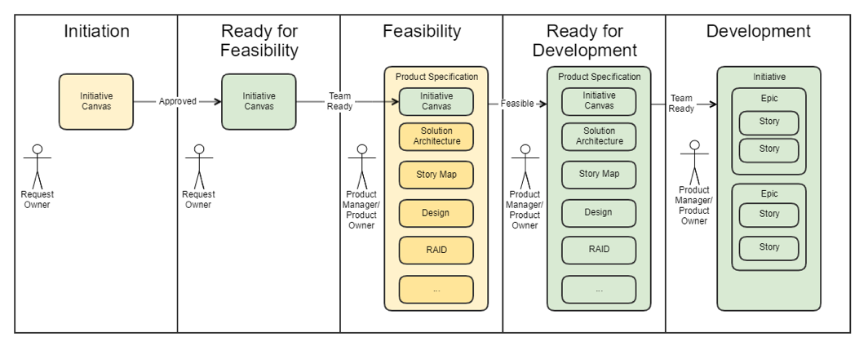The height and width of the screenshot is (346, 868).
Task: Click the Product Manager stick figure in Development column
Action: pyautogui.click(x=694, y=162)
